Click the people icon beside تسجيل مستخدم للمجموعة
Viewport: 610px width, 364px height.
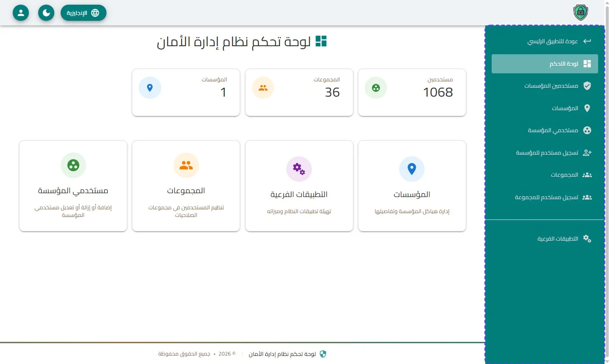[x=587, y=197]
